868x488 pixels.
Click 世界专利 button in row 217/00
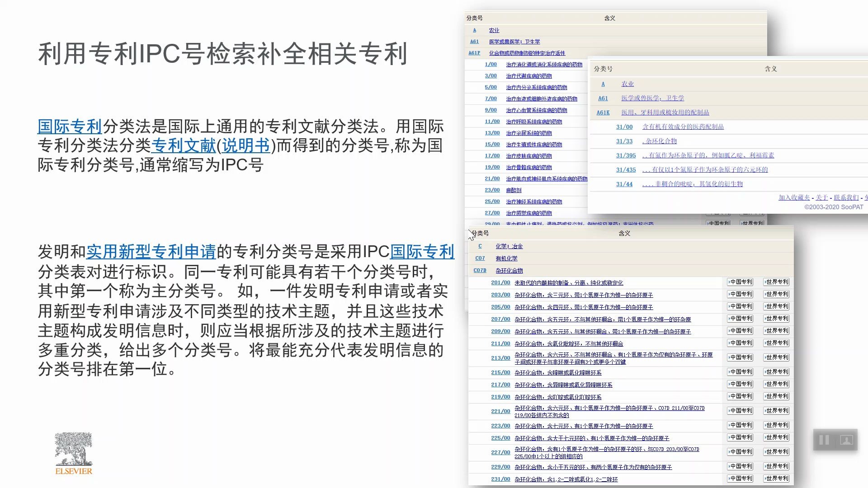[776, 384]
